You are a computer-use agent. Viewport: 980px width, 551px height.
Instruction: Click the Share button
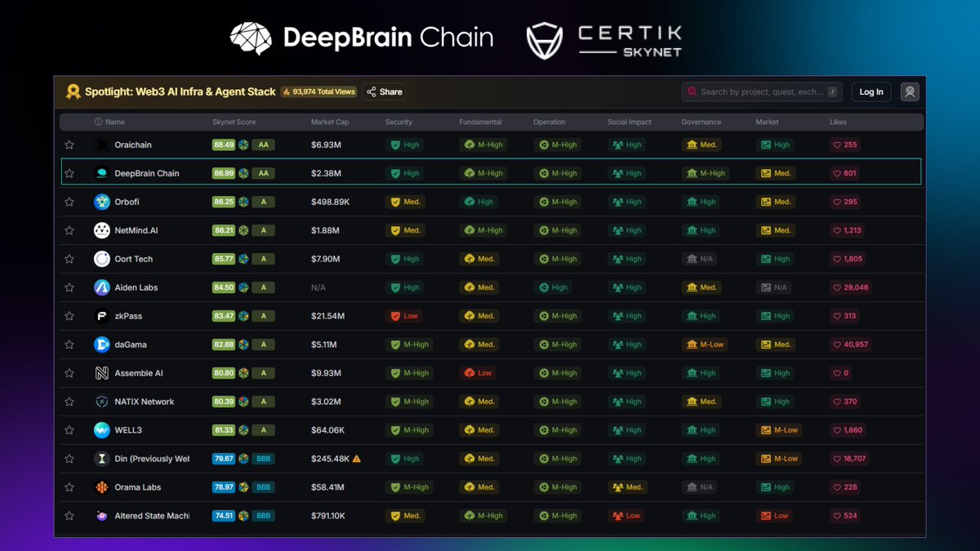click(384, 91)
